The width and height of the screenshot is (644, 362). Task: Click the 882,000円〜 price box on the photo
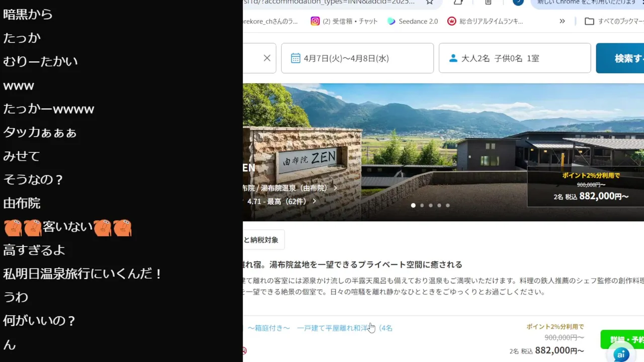point(586,187)
